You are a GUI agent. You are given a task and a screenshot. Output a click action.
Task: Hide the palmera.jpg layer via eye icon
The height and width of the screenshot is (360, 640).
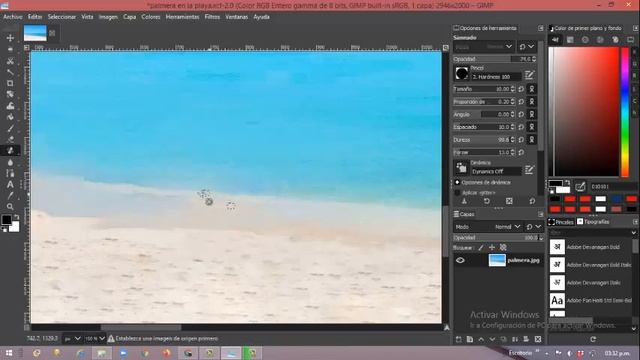tap(460, 260)
